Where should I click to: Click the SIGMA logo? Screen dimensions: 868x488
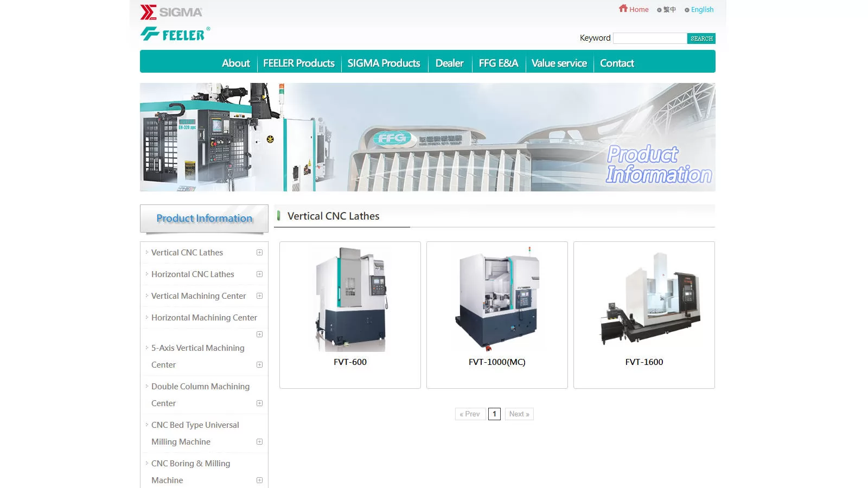171,12
